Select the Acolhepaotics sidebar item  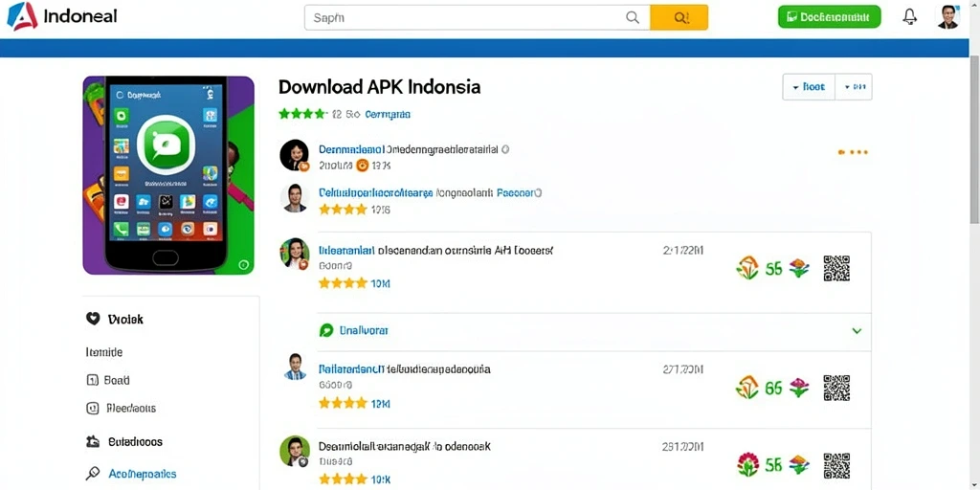click(x=131, y=474)
